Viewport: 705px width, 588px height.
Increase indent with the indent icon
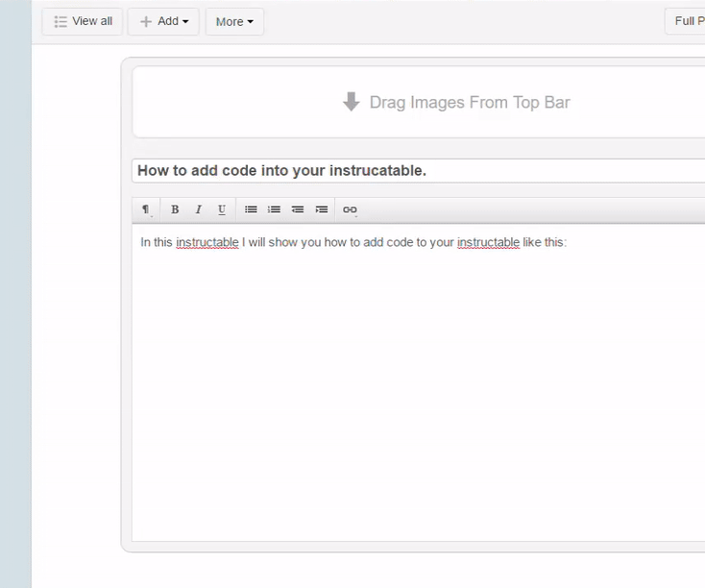coord(322,209)
